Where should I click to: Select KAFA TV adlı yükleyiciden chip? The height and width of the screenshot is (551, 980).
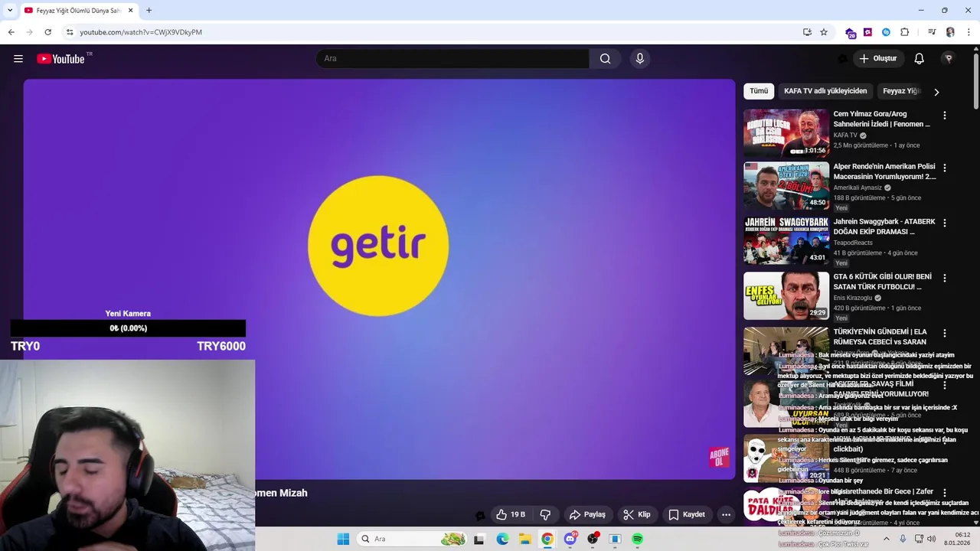[x=825, y=91]
